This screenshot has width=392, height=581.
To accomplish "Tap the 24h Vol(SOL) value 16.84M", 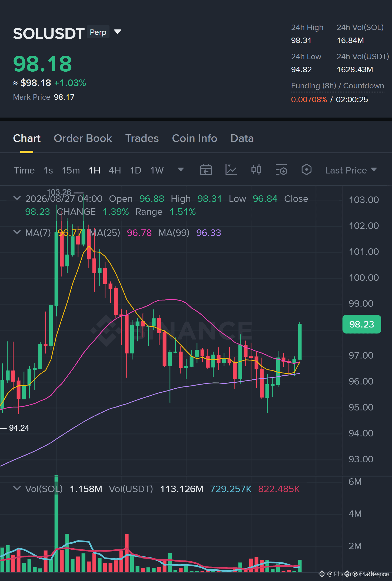I will pos(350,41).
